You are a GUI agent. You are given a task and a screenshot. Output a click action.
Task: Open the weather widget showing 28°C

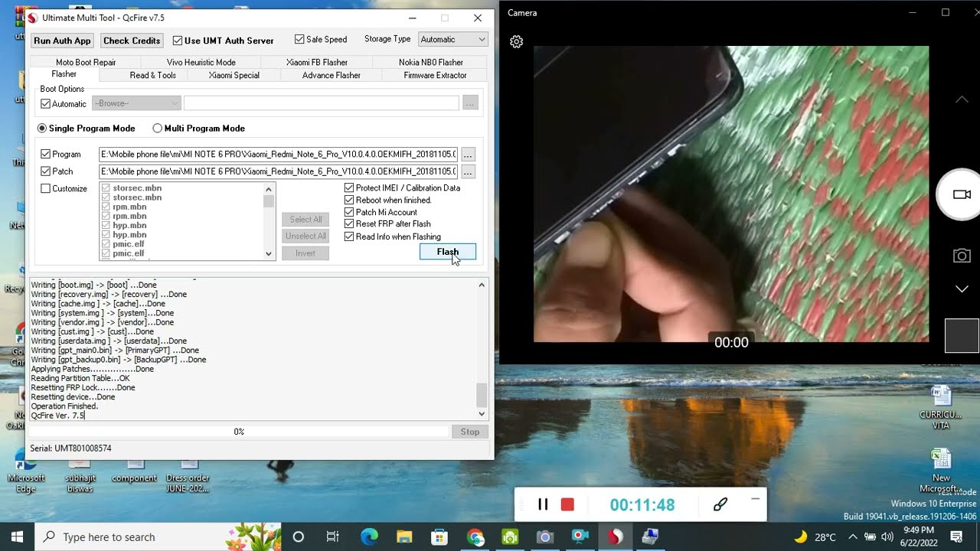point(815,536)
